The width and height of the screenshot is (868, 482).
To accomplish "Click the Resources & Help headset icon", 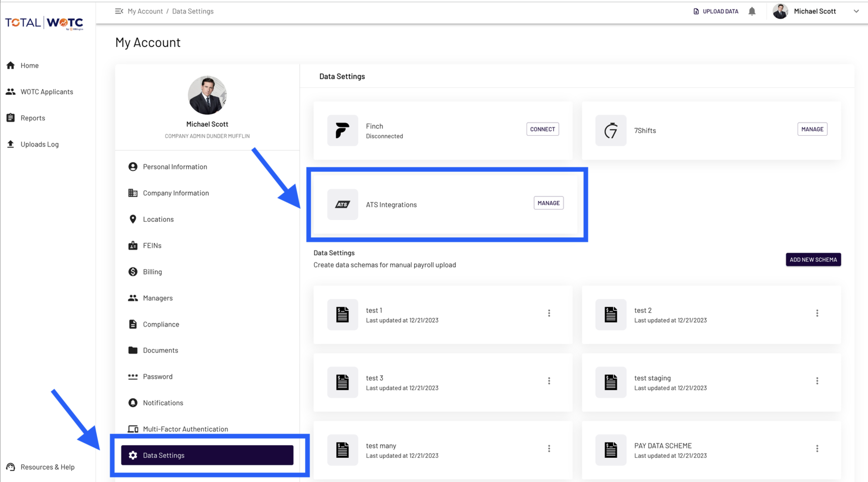I will [x=11, y=467].
